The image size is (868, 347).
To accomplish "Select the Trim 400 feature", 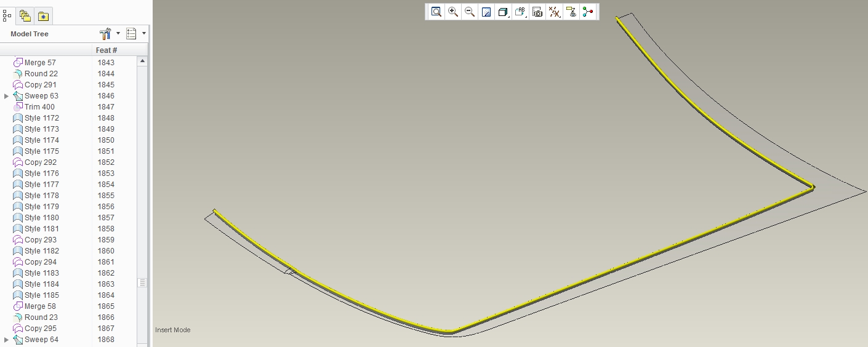I will pos(34,107).
